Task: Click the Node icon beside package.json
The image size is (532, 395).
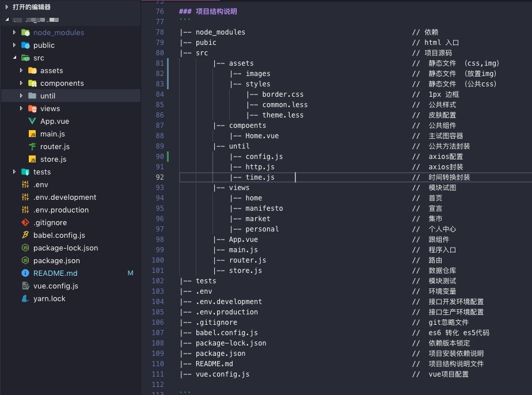Action: 25,261
